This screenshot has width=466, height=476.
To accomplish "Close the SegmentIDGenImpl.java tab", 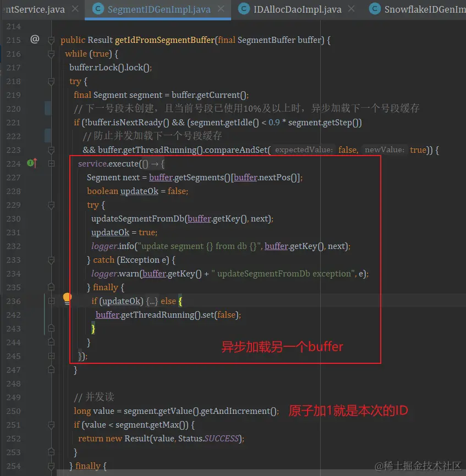I will (221, 9).
